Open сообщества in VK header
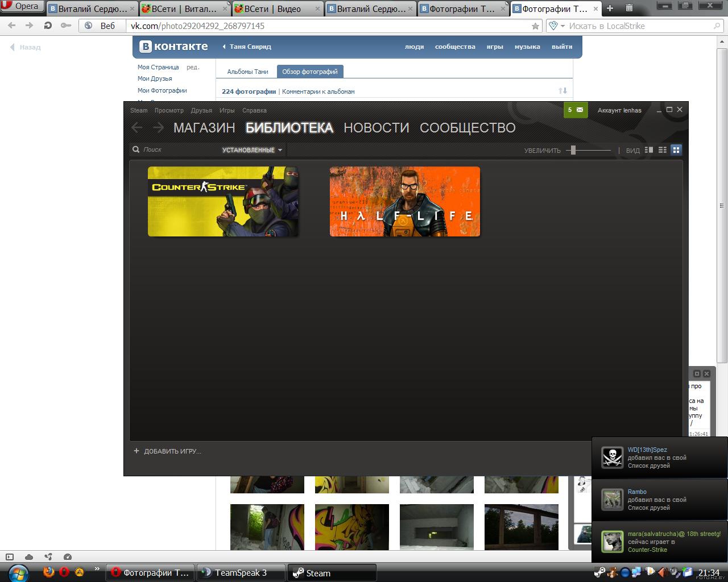Screen dimensions: 728x582 coord(455,47)
